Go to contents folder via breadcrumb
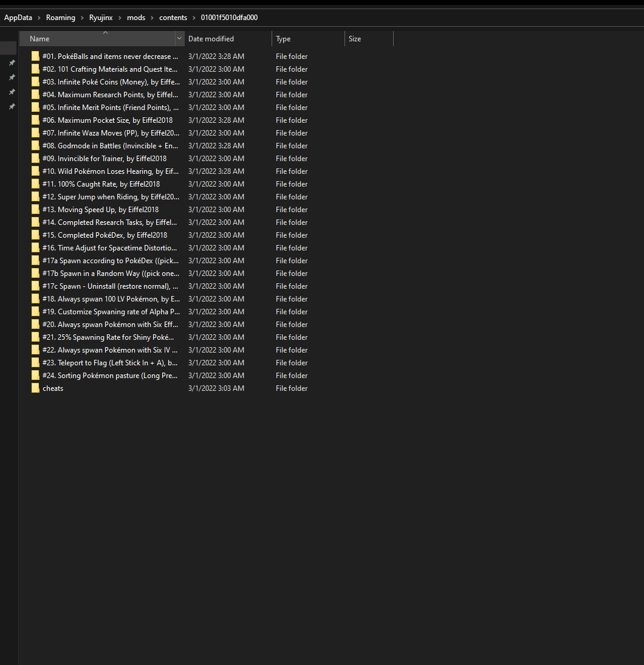 173,18
